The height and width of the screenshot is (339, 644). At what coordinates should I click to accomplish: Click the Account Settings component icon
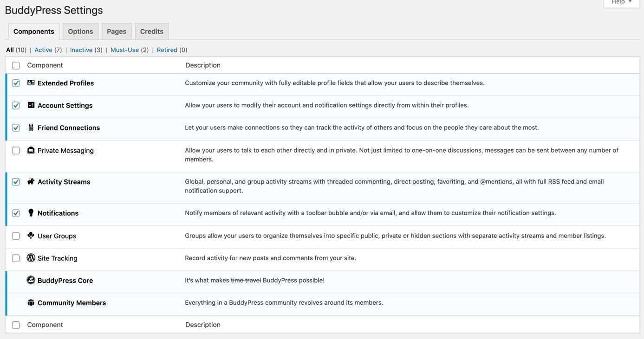31,105
